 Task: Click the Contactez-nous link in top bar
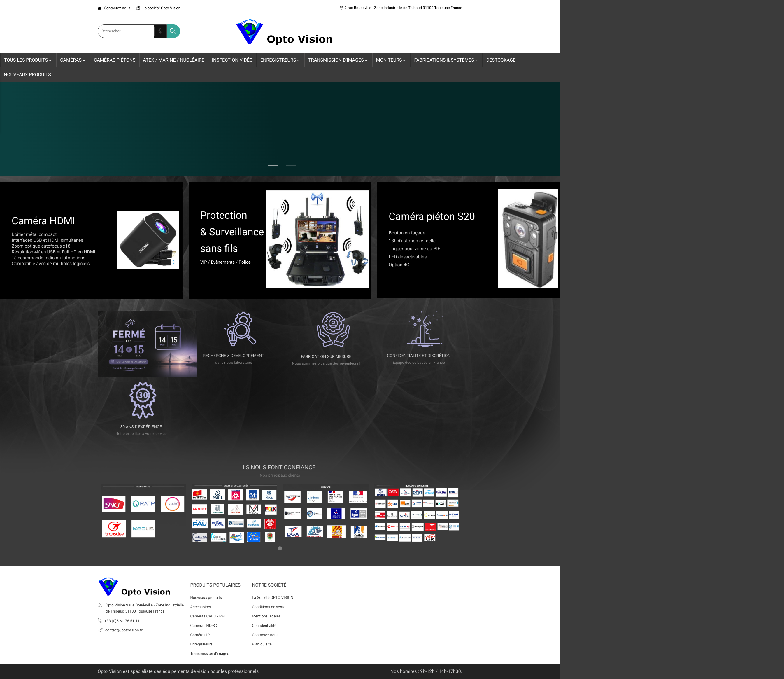[x=117, y=8]
